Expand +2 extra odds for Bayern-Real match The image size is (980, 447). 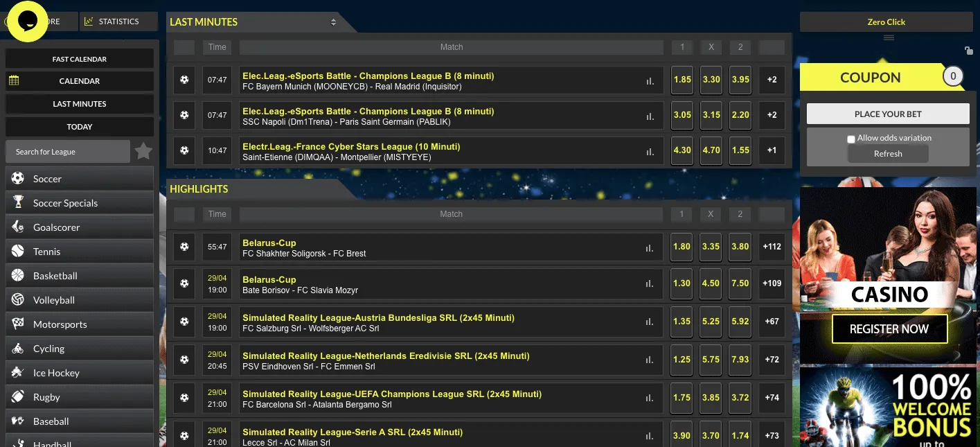point(771,80)
